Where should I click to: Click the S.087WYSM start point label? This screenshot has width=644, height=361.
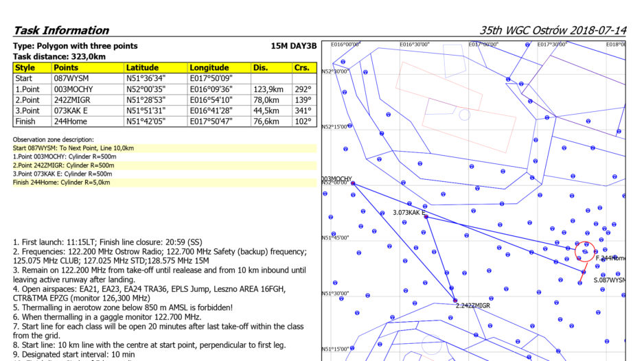(x=610, y=280)
